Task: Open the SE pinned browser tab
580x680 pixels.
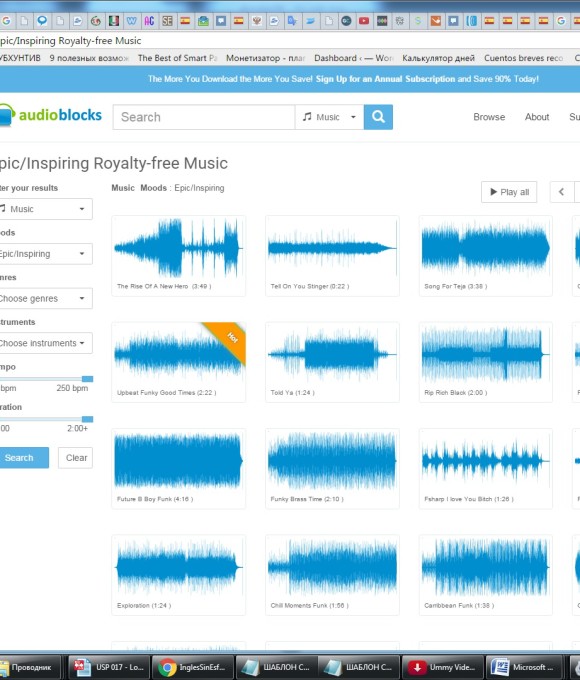Action: 167,20
